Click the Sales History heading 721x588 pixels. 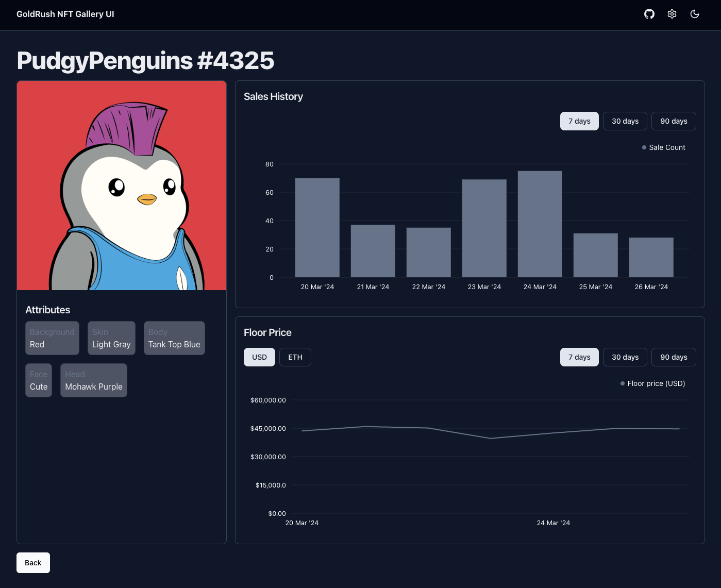click(273, 96)
